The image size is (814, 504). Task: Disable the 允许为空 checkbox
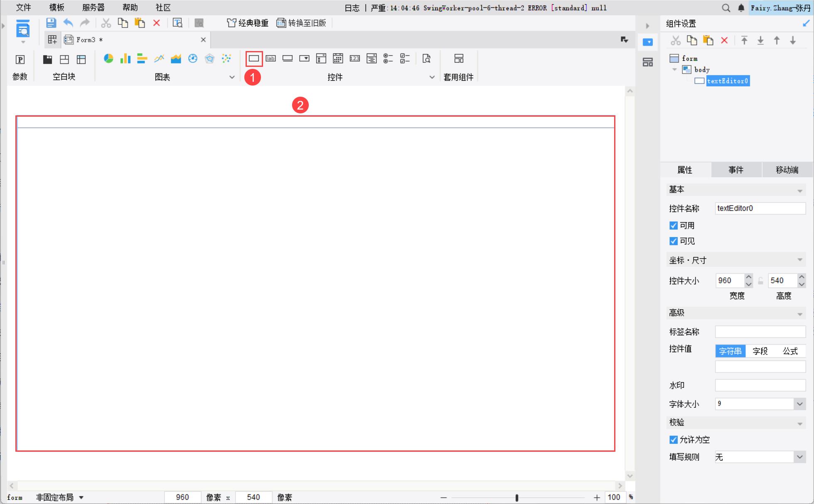[x=674, y=440]
